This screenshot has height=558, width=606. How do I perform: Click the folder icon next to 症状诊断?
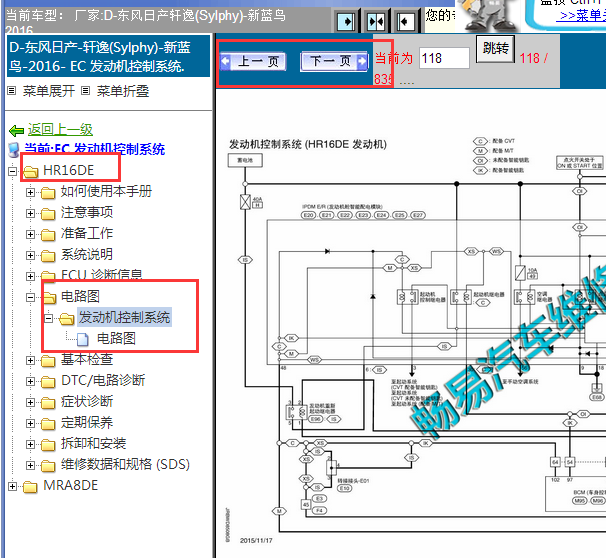tap(48, 403)
